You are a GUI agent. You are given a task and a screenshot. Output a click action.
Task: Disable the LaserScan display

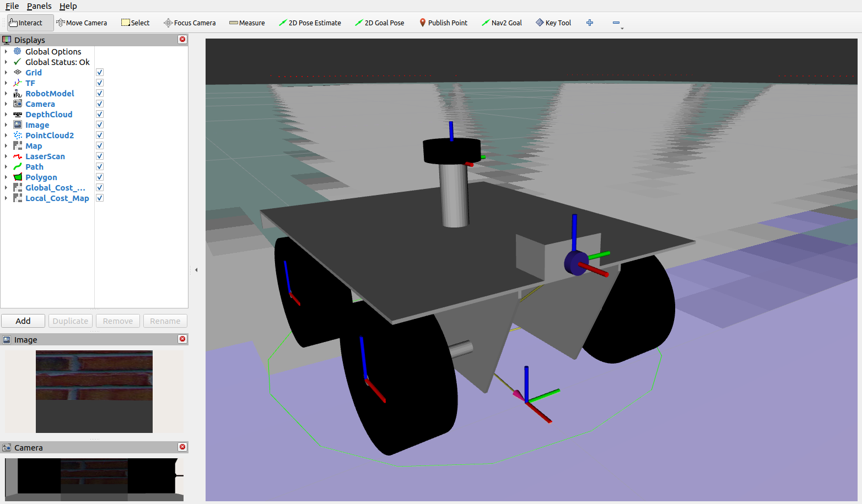[x=99, y=156]
